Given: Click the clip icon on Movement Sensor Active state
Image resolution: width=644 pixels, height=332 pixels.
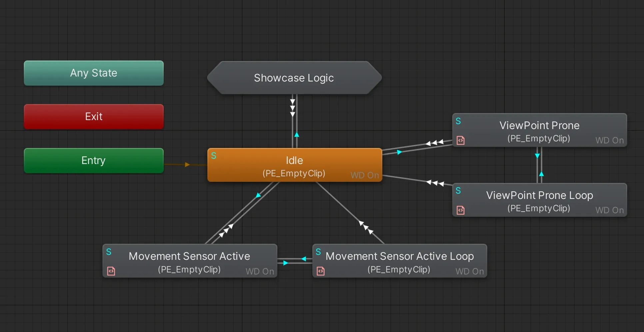Looking at the screenshot, I should [111, 271].
